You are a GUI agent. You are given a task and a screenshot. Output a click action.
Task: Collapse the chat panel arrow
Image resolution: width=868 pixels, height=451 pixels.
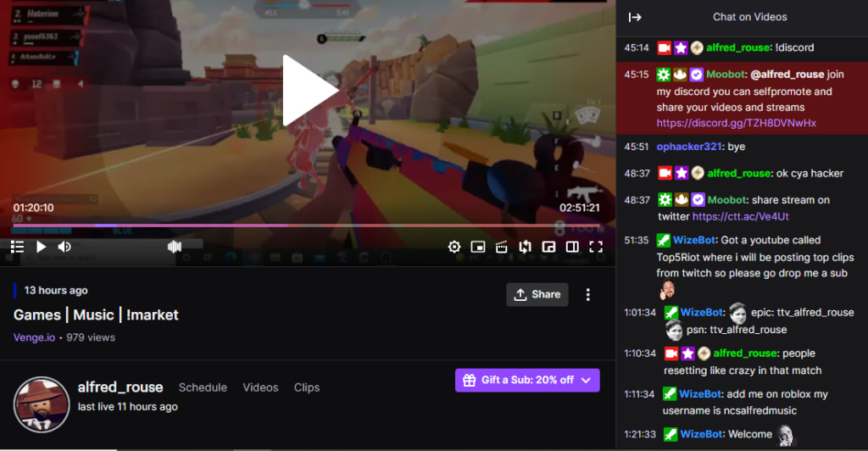pyautogui.click(x=635, y=17)
